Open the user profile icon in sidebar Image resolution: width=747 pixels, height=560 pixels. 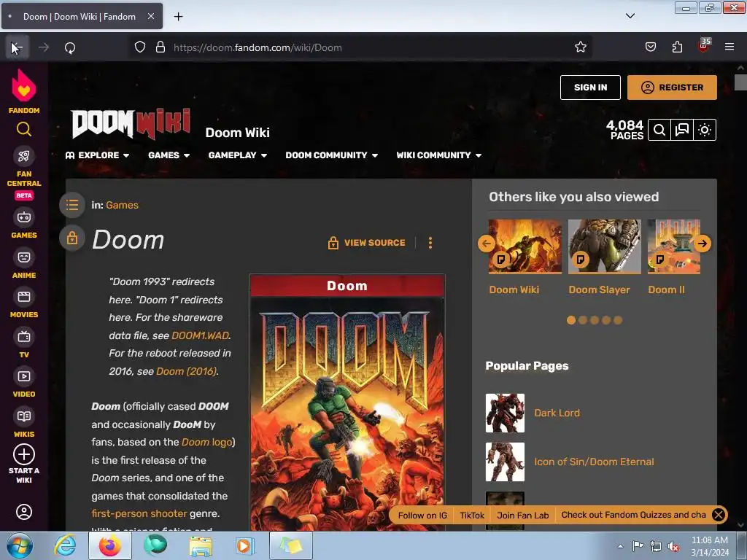point(24,512)
